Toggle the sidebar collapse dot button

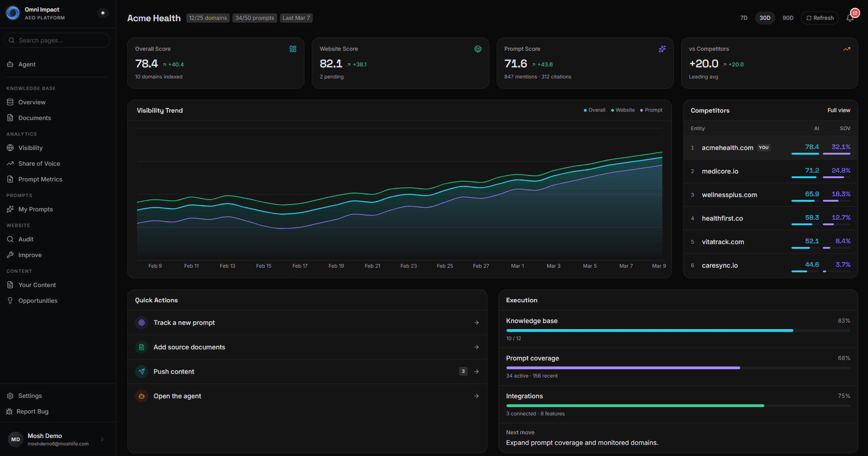[x=103, y=13]
